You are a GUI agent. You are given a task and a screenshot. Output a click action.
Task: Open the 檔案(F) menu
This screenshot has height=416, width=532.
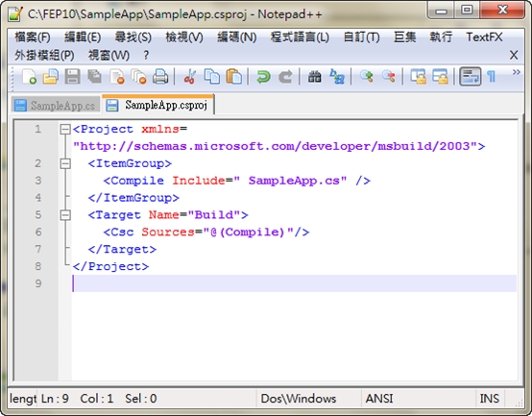pos(33,37)
